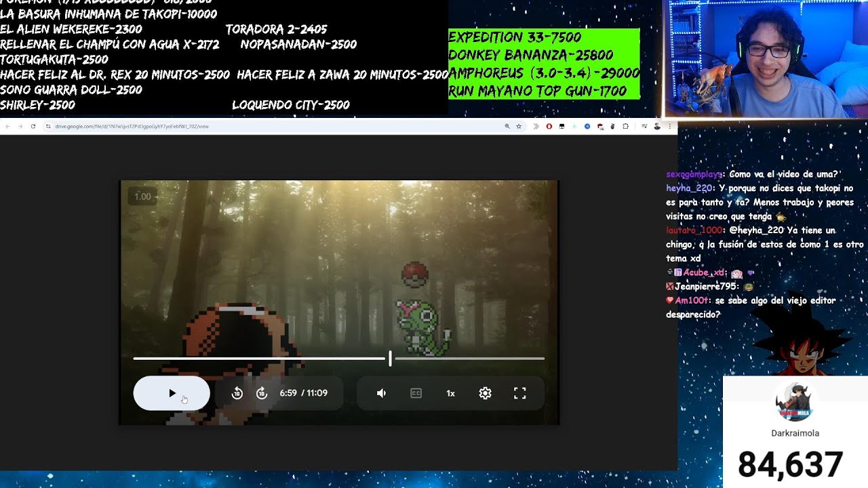Click the gray double-arrow extension icon
This screenshot has height=488, width=868.
tap(536, 126)
